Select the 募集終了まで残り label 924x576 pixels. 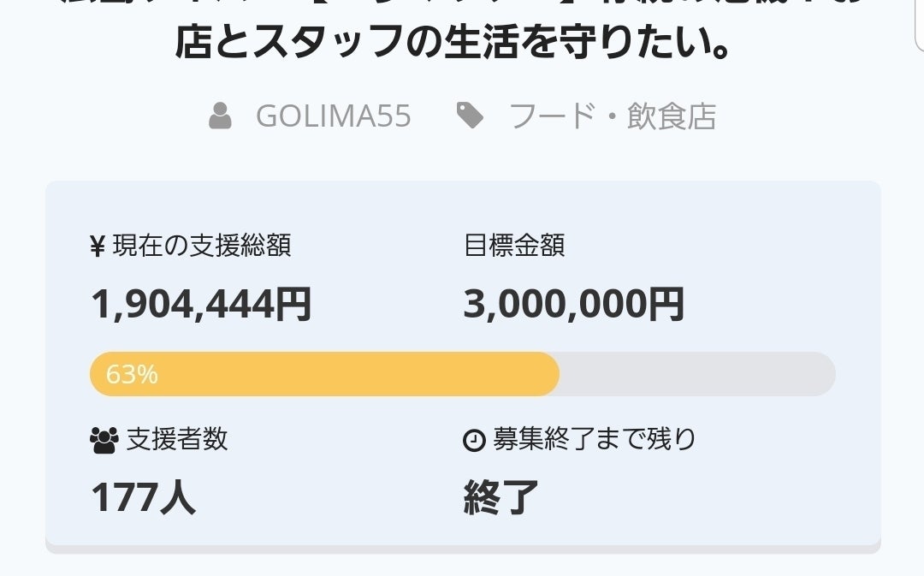[x=595, y=440]
